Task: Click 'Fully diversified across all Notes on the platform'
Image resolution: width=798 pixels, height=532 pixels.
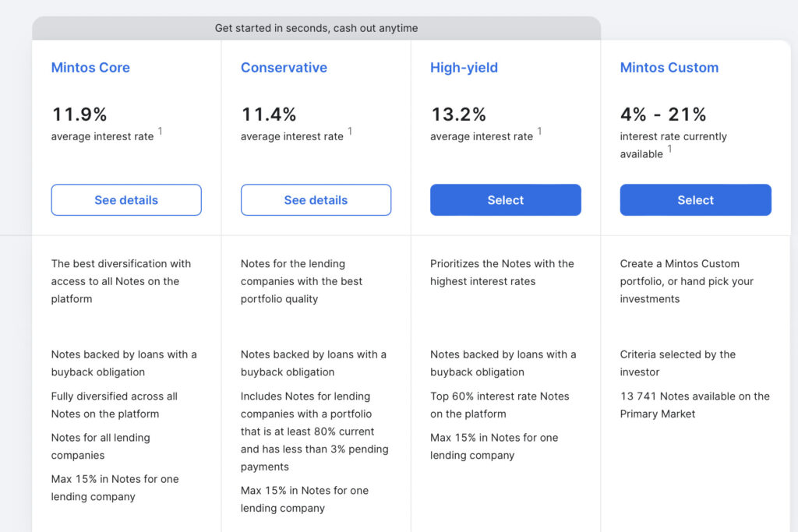Action: pos(115,405)
